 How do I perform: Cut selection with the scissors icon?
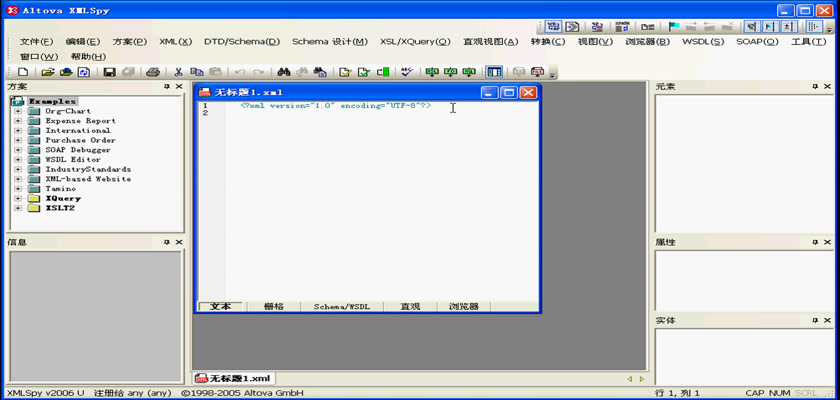[178, 72]
